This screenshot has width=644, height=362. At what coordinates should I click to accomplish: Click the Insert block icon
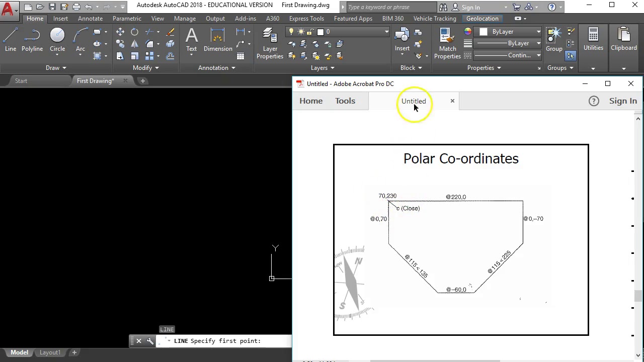(x=402, y=40)
